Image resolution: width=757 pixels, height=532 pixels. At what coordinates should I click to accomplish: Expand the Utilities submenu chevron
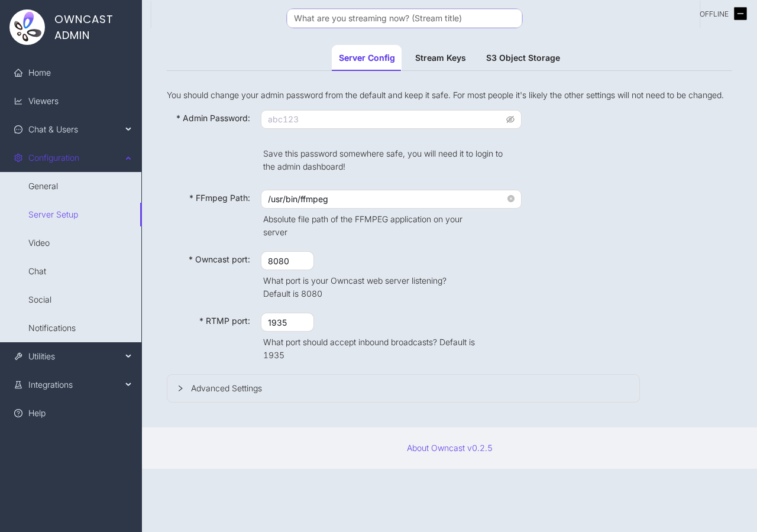(x=128, y=356)
